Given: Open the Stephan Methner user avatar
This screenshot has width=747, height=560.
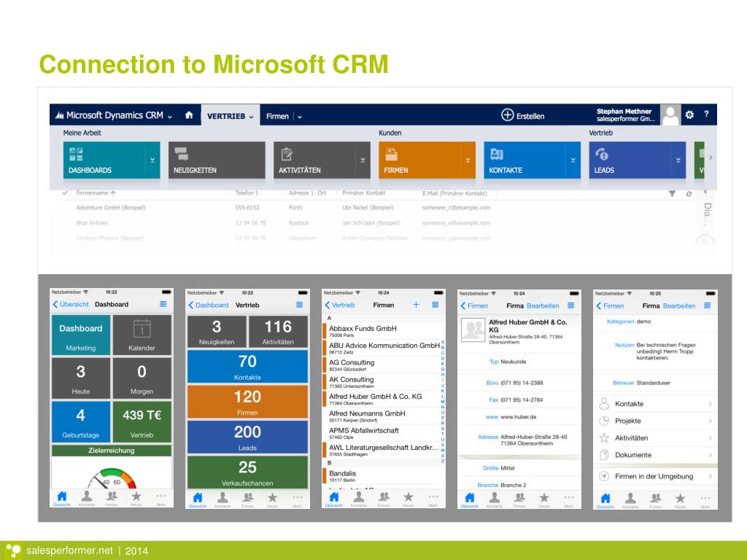Looking at the screenshot, I should (670, 114).
